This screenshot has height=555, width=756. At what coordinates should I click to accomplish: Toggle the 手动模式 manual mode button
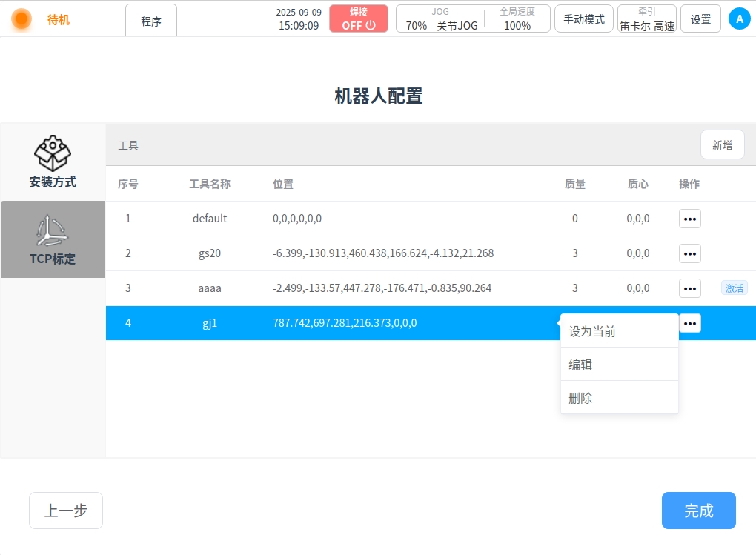point(583,19)
